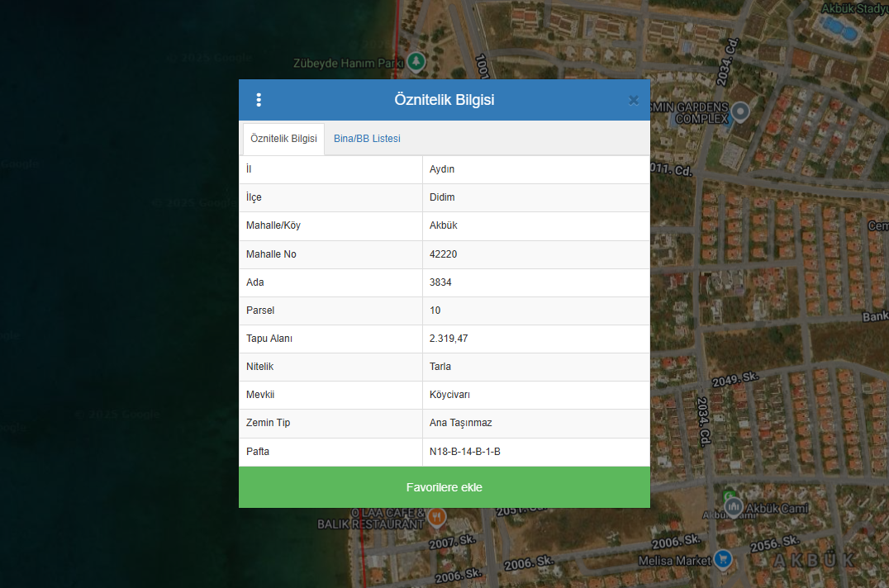Click the Akbük Stadyumu map label

pyautogui.click(x=854, y=8)
